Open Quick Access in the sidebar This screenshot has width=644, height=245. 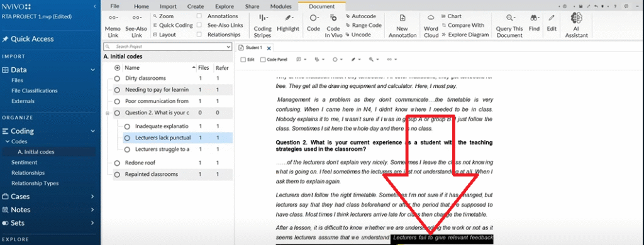tap(28, 39)
